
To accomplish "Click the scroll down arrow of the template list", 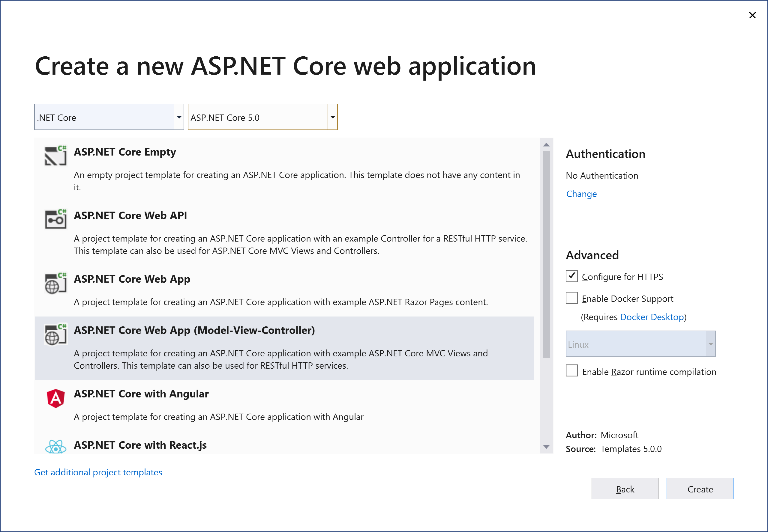I will tap(546, 447).
